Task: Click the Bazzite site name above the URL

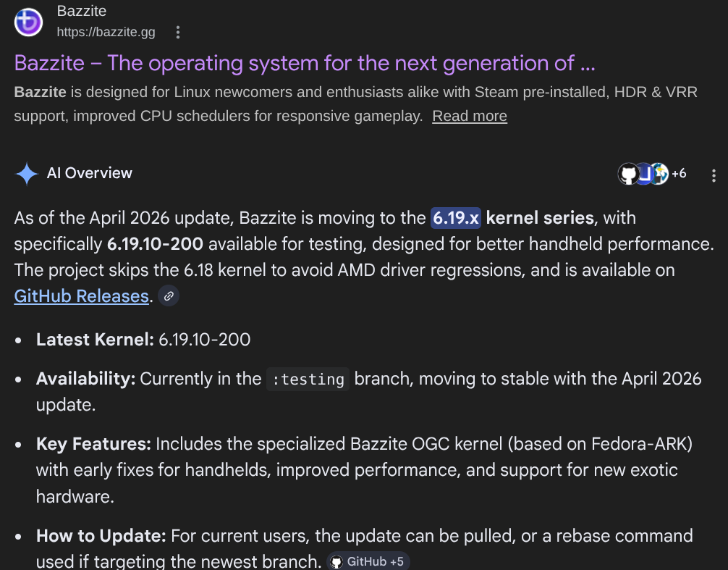Action: point(81,11)
